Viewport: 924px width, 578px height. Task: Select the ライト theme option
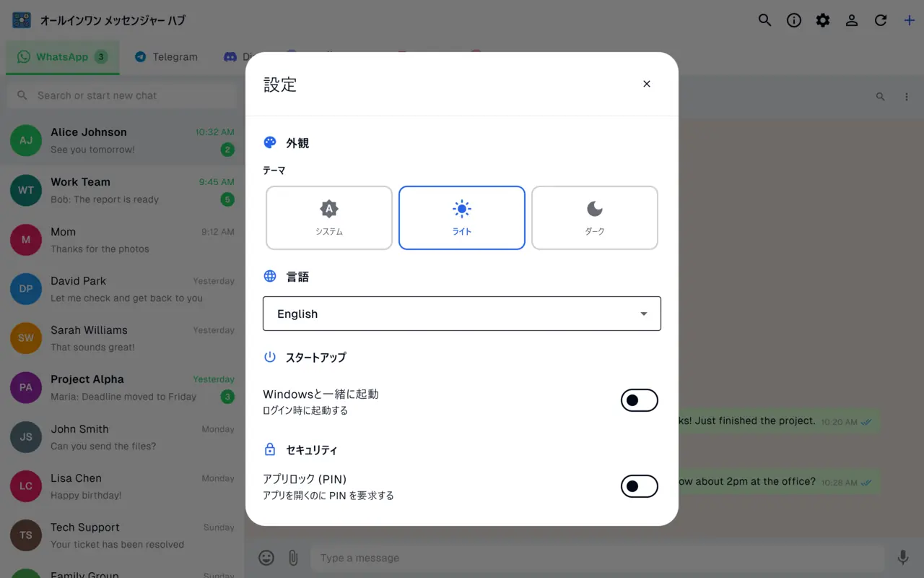(x=462, y=217)
